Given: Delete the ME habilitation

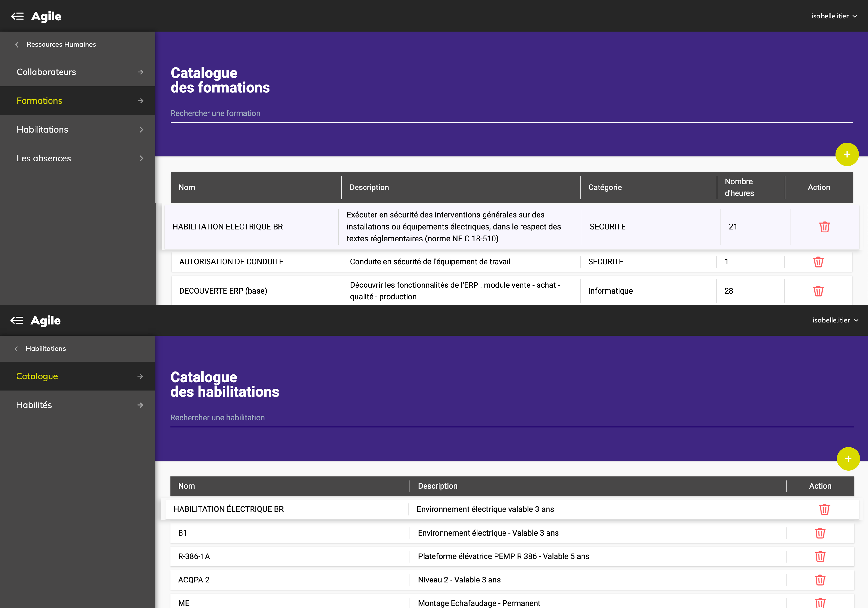Looking at the screenshot, I should [x=820, y=603].
